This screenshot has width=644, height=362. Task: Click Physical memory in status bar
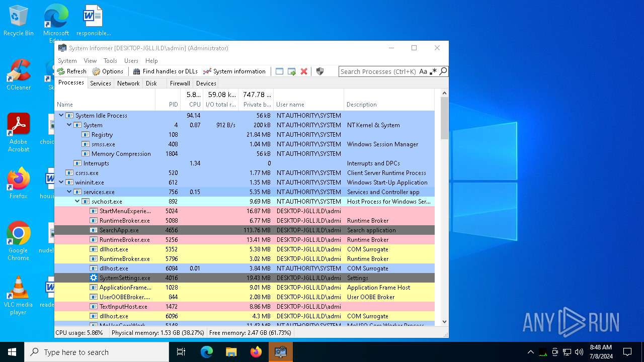158,333
